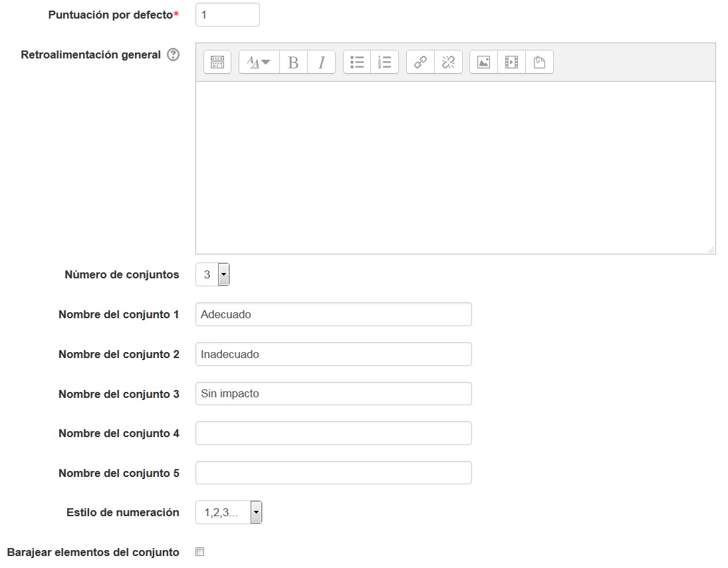Click the Puntuación por defecto field
This screenshot has height=568, width=728.
[227, 15]
